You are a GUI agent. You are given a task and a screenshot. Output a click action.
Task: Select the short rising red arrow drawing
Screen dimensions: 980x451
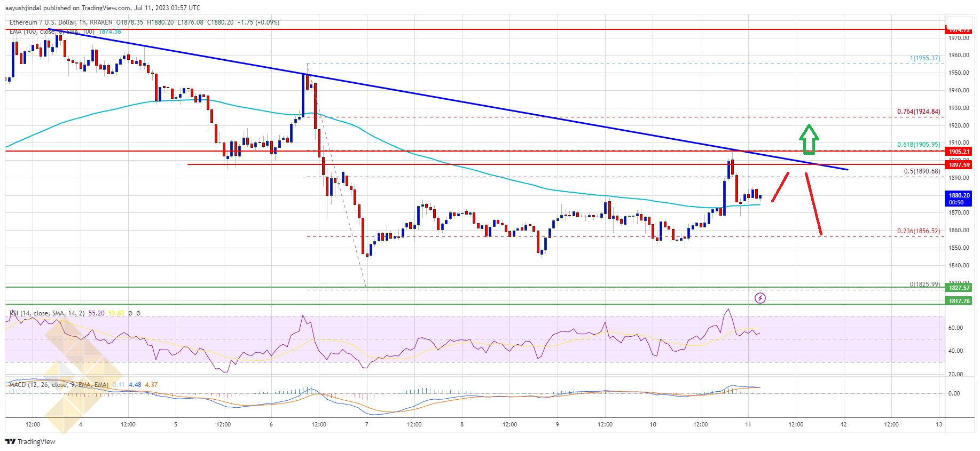click(x=780, y=187)
